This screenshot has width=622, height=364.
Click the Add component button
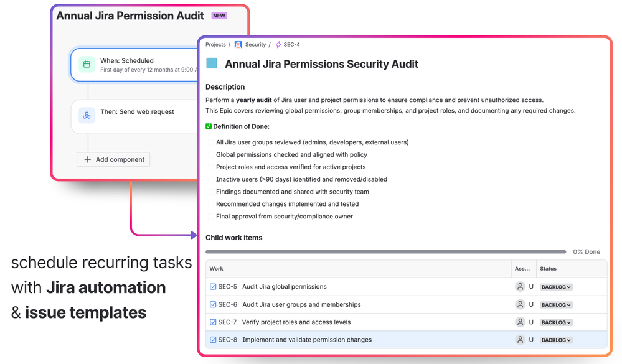click(x=113, y=159)
